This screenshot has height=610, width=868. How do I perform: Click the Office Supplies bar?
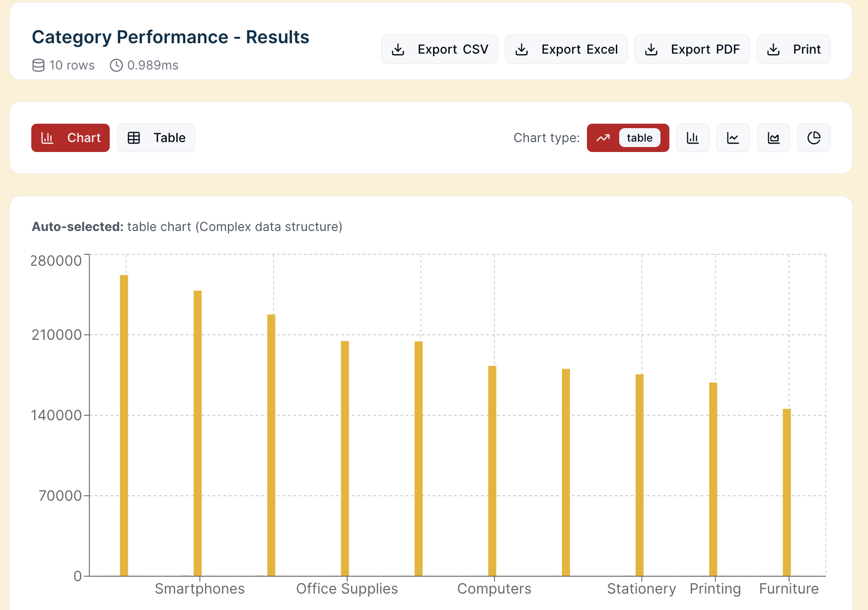345,457
